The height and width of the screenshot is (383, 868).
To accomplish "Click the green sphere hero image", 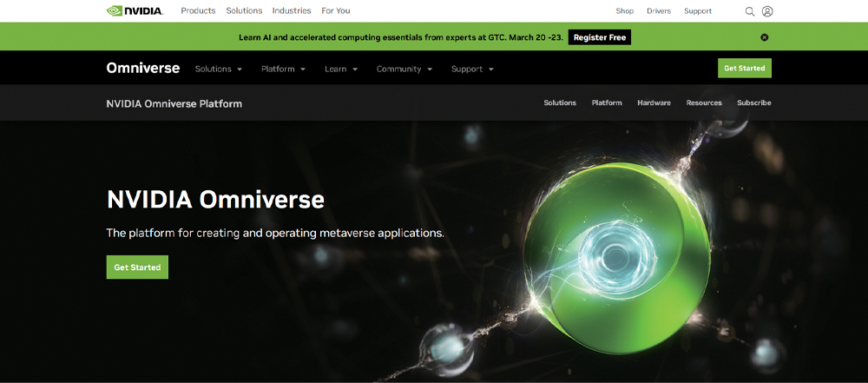I will pyautogui.click(x=616, y=257).
